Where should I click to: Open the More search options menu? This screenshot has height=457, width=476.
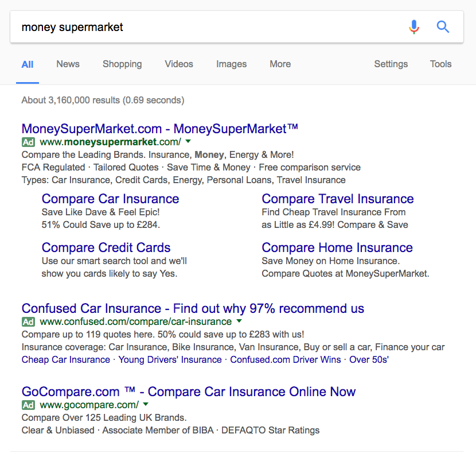(x=280, y=64)
